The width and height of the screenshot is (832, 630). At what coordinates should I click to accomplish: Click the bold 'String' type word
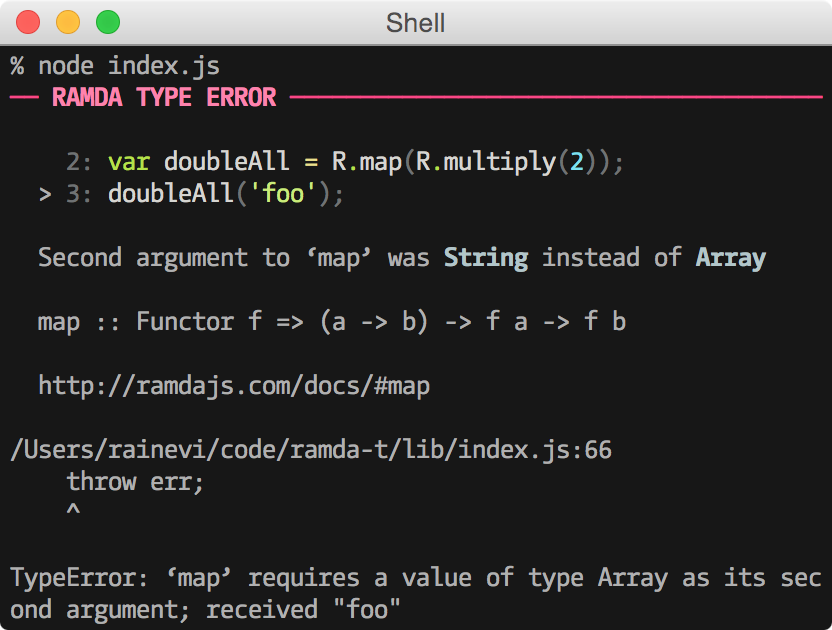(x=486, y=258)
